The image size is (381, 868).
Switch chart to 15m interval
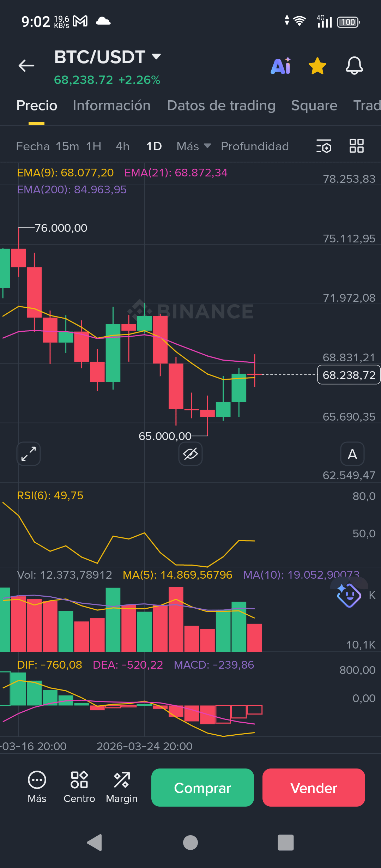67,146
